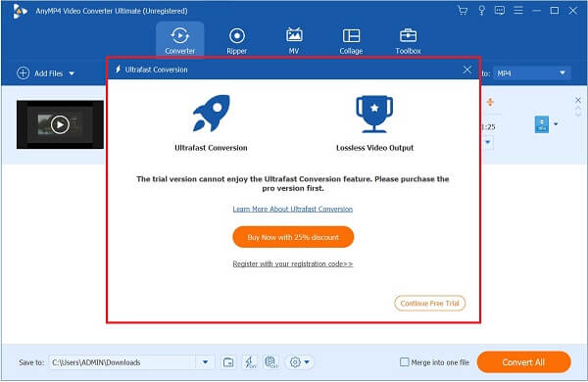Open the Collage tab
Screen dimensions: 588x382
pos(351,41)
